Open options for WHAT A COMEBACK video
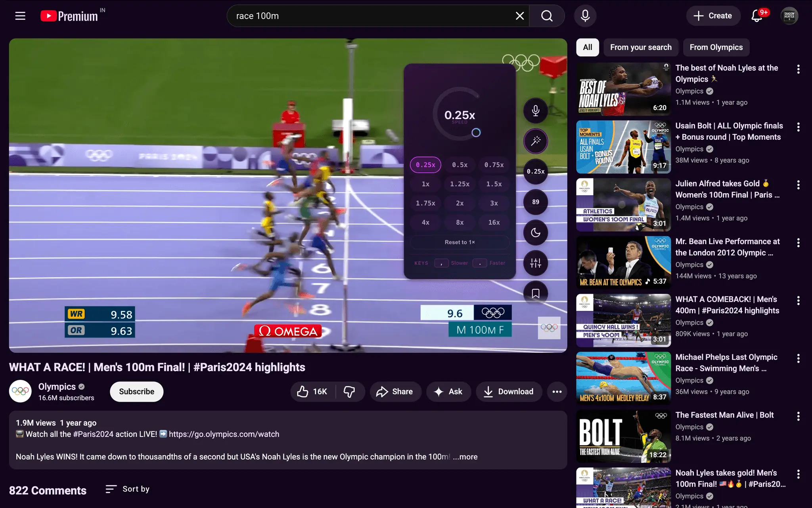 coord(798,301)
